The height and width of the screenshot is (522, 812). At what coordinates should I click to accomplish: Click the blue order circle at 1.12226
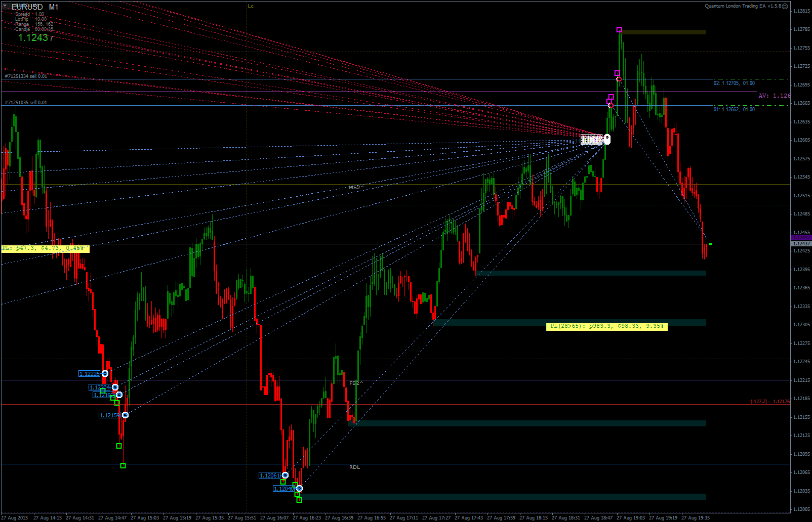coord(105,374)
